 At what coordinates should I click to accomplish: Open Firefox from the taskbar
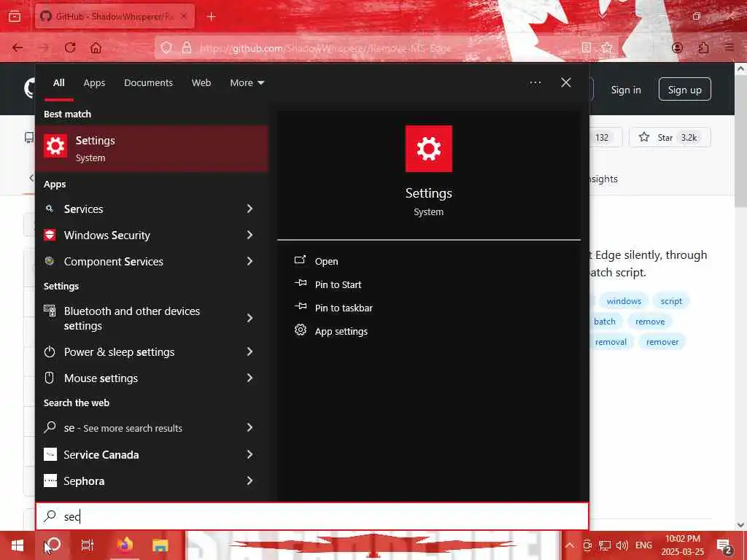pos(125,545)
